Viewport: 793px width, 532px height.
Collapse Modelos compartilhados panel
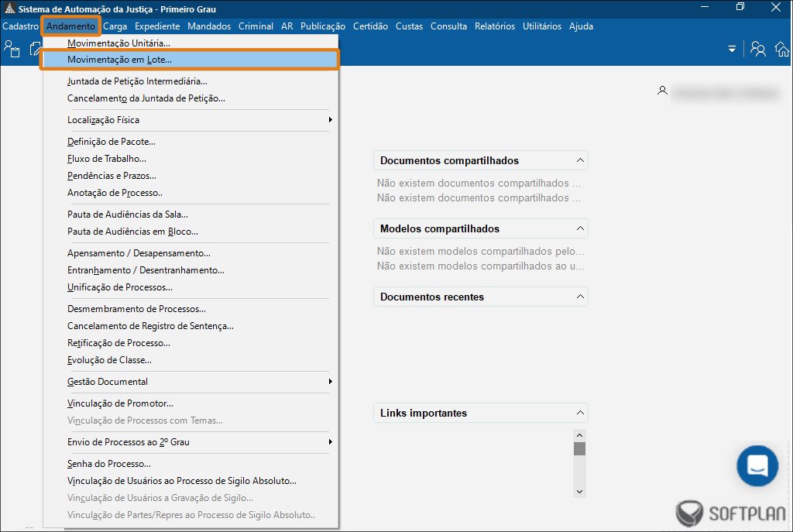580,228
